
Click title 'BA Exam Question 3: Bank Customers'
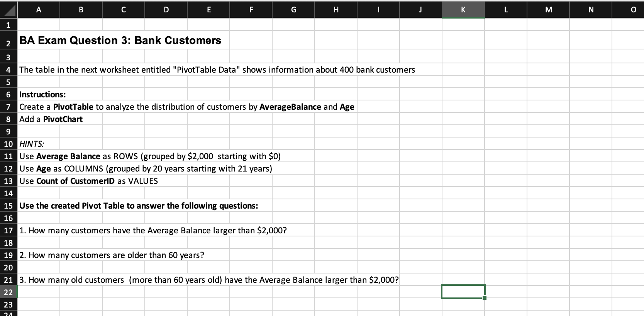(120, 41)
